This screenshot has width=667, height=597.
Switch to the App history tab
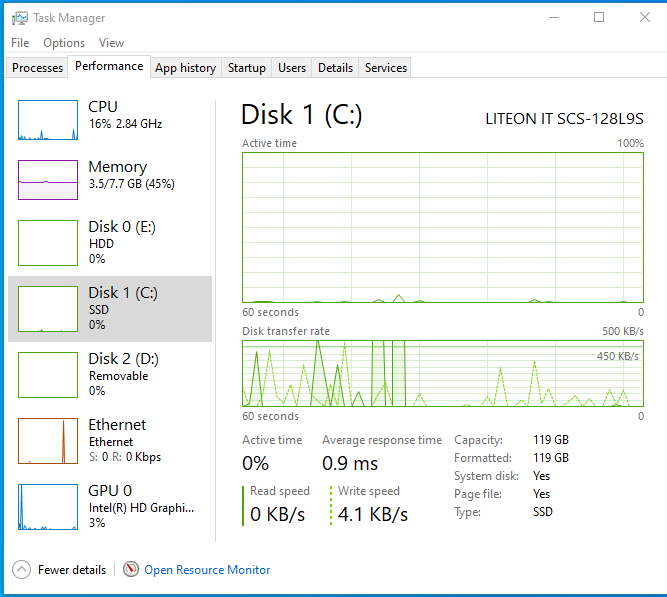pos(185,68)
